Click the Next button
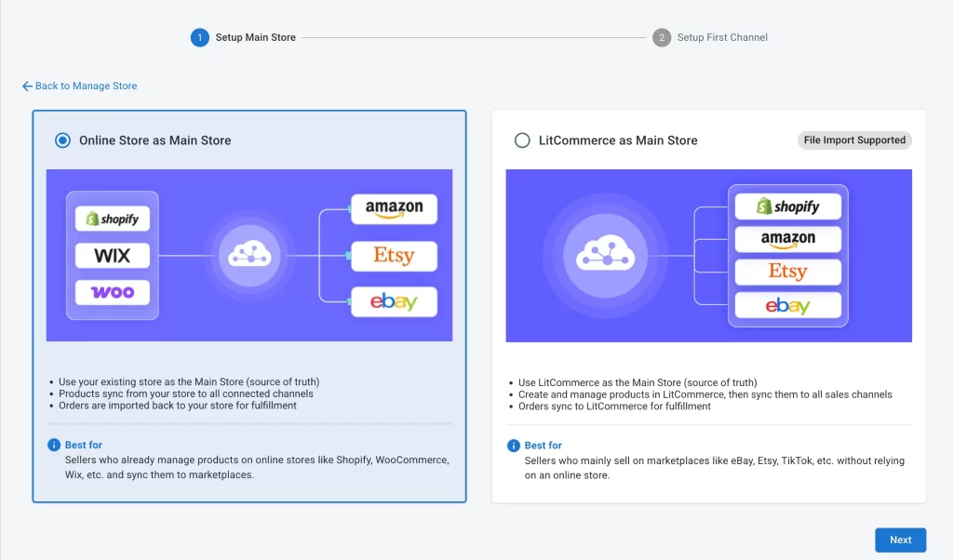Viewport: 953px width, 560px height. [x=900, y=540]
